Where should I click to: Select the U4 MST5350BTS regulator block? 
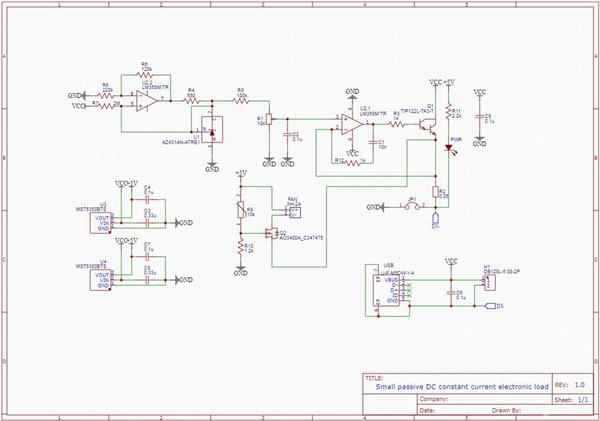point(100,278)
